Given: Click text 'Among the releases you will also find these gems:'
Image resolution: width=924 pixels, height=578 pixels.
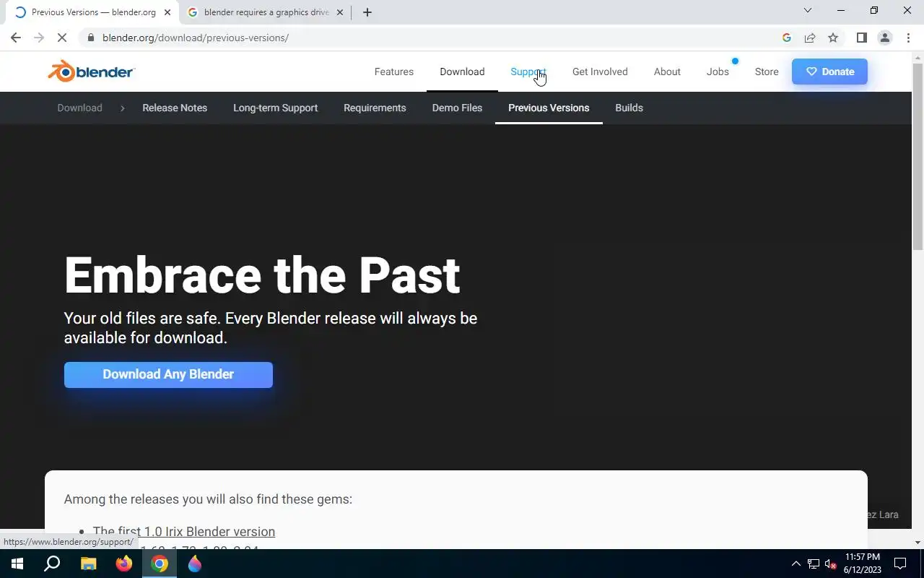Looking at the screenshot, I should tap(208, 499).
